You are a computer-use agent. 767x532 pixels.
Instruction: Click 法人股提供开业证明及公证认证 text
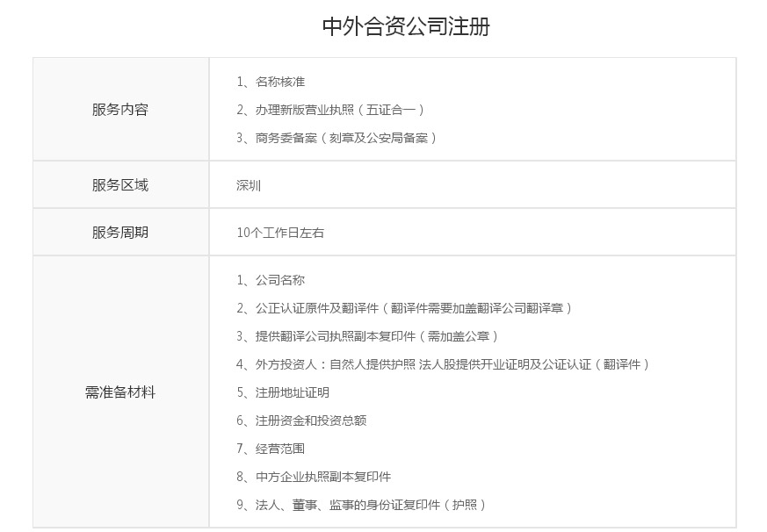click(x=505, y=364)
